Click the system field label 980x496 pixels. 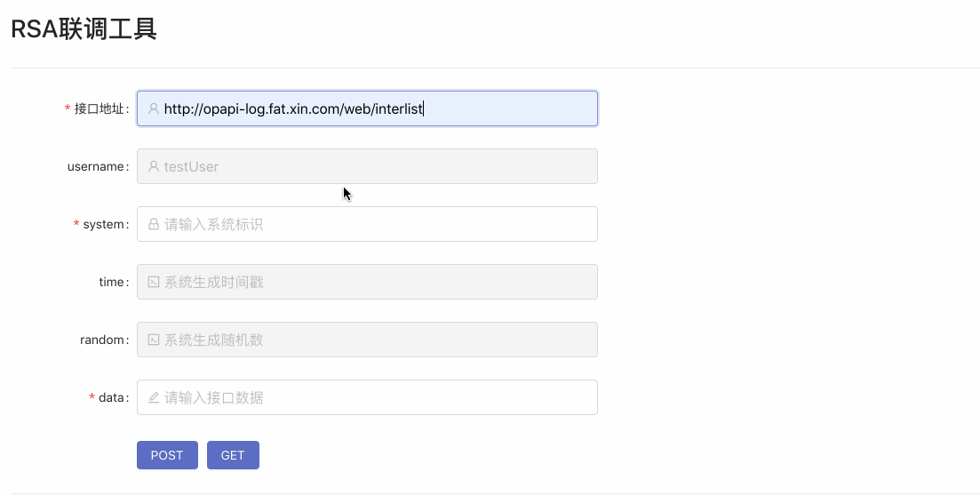[104, 224]
